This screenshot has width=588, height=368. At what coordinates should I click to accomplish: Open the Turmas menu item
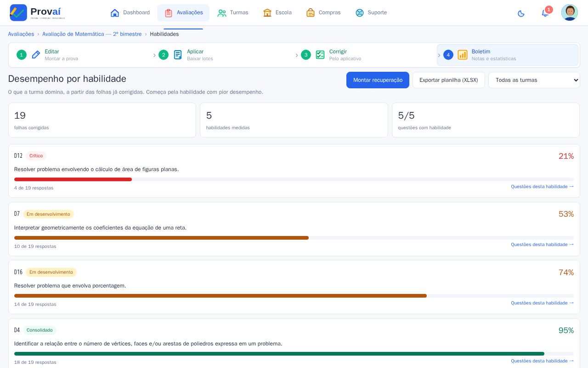tap(233, 13)
